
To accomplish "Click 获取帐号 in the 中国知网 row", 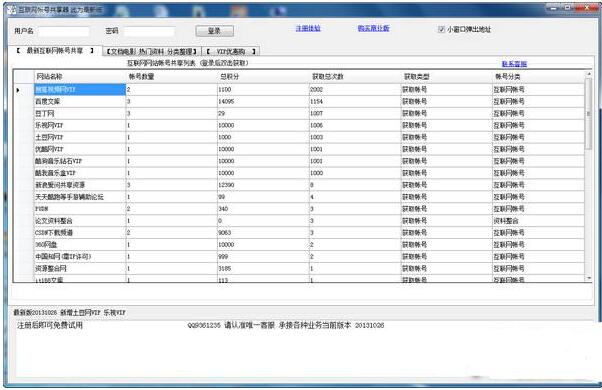I will point(447,256).
